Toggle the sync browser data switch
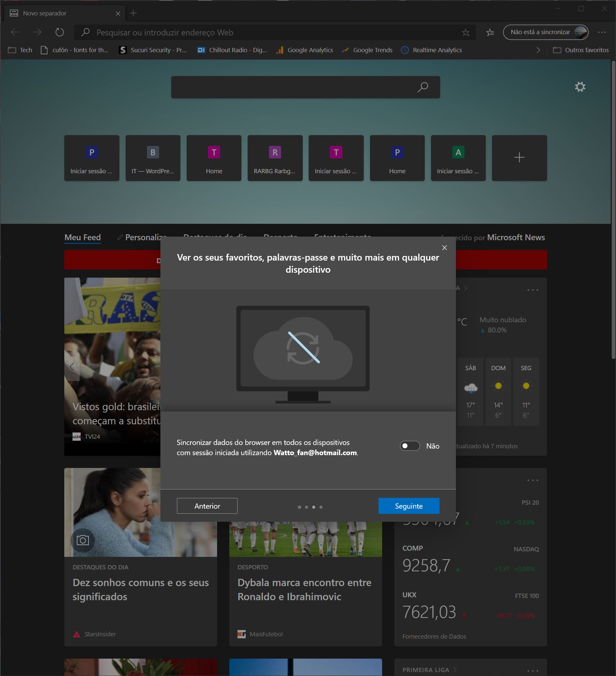 [410, 446]
